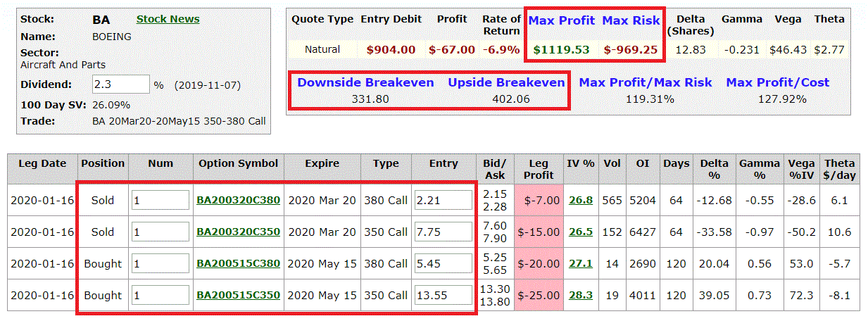Select the Downside Breakeven value 331.80

(371, 99)
